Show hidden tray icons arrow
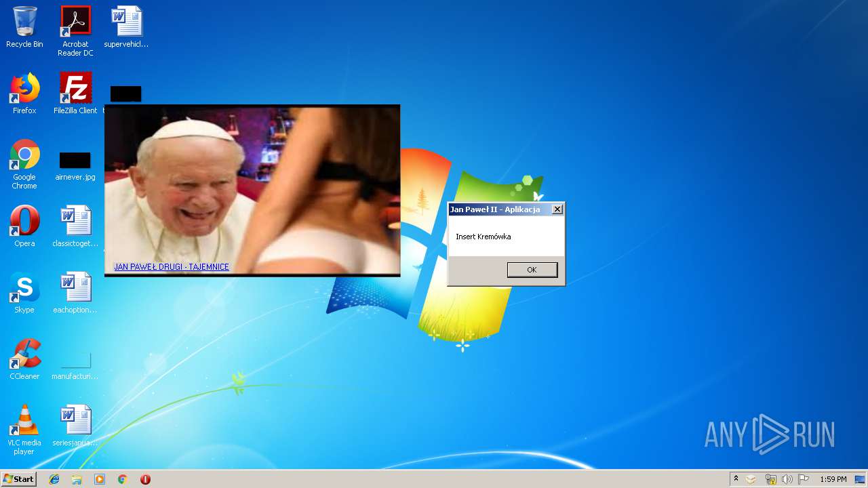The width and height of the screenshot is (868, 488). click(x=736, y=479)
